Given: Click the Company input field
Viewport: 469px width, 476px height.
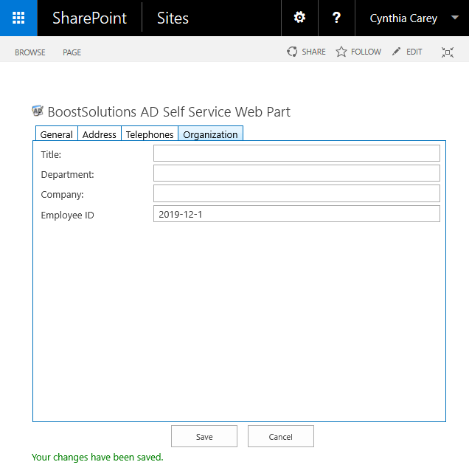Looking at the screenshot, I should pyautogui.click(x=296, y=193).
